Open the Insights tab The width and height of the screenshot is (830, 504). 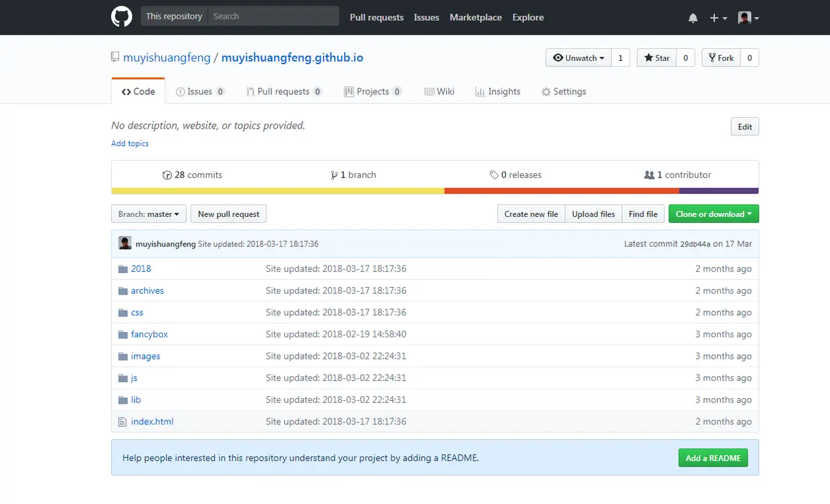(497, 92)
